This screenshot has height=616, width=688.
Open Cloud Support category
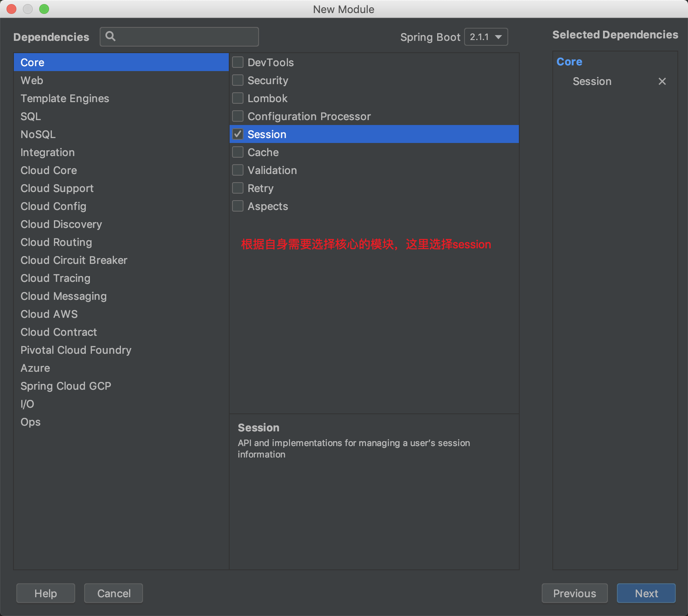coord(121,188)
